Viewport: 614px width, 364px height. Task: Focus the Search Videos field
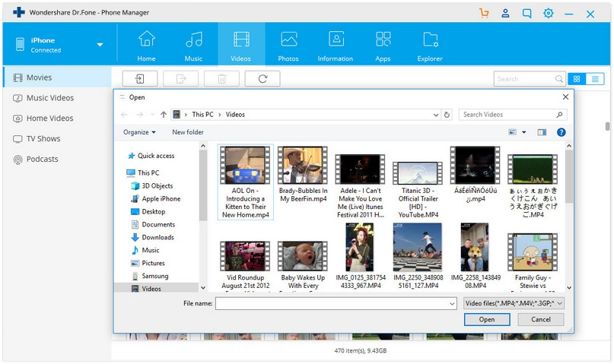point(513,115)
